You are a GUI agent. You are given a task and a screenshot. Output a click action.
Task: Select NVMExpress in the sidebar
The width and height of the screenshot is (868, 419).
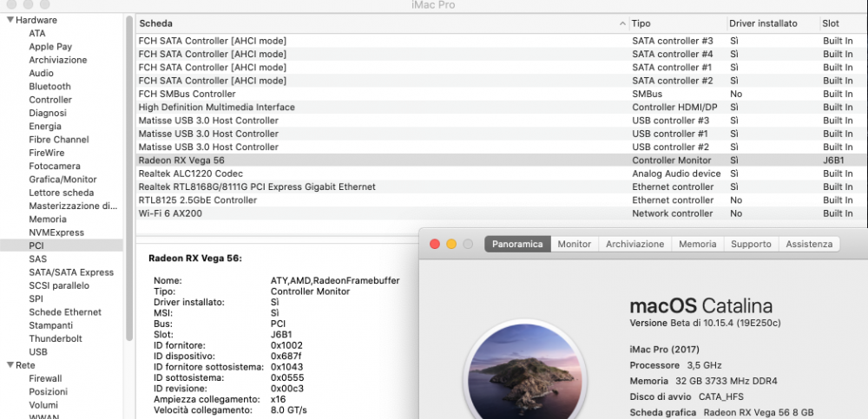point(56,232)
